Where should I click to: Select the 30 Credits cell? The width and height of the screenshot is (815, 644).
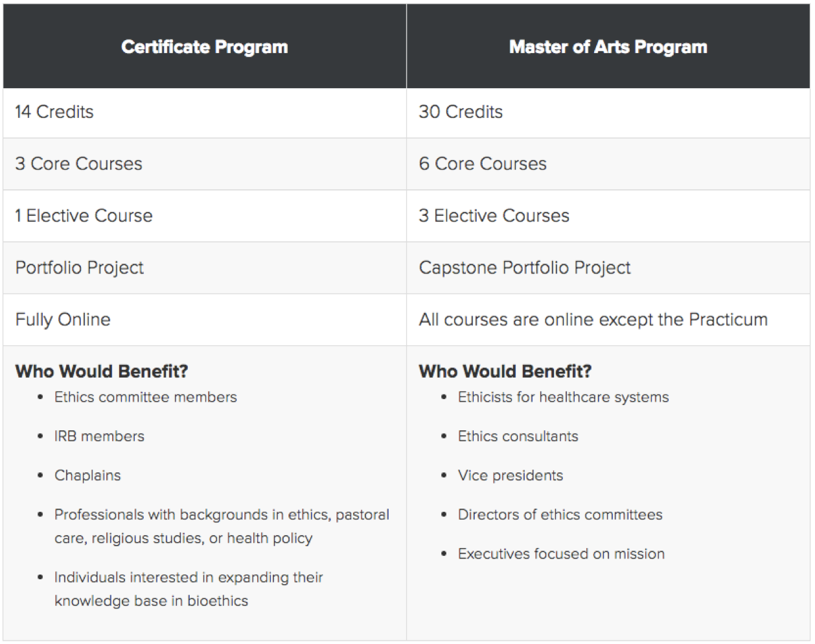pyautogui.click(x=608, y=113)
